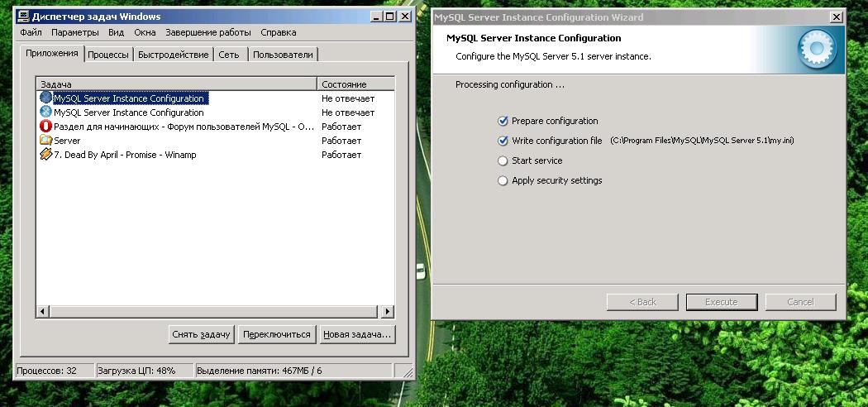Click the Opera icon of forum task
The width and height of the screenshot is (868, 407).
pos(45,126)
